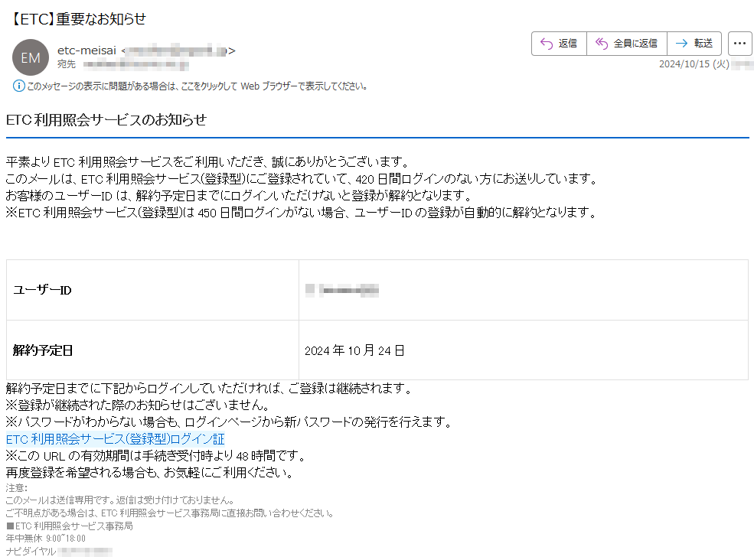Click the line 登録が継続された際のお知らせはございません
The image size is (754, 560).
pos(138,405)
